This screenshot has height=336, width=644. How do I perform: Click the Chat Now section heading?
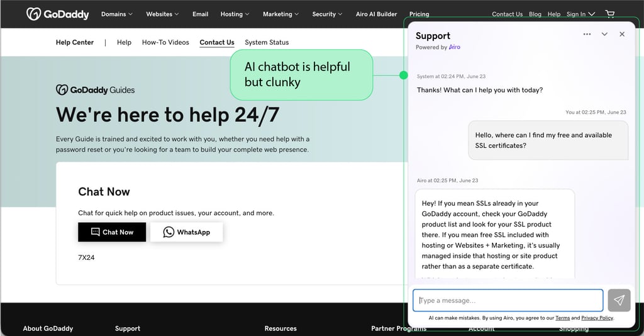(x=104, y=192)
